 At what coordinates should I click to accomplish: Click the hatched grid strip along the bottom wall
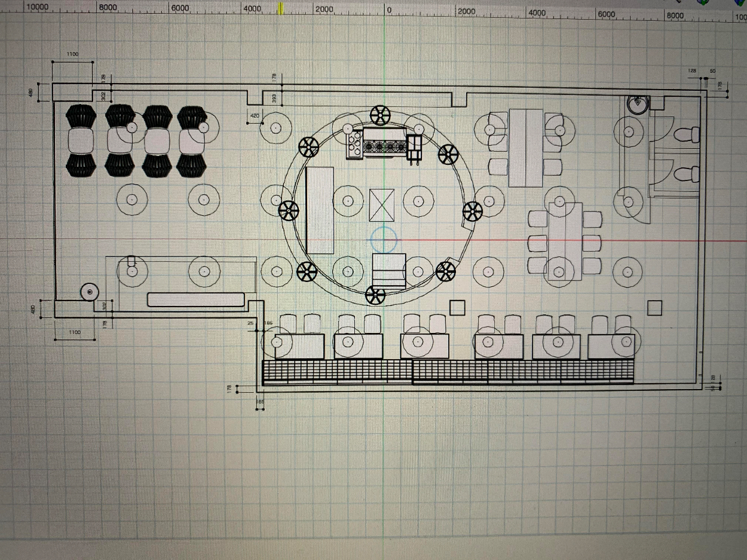(x=448, y=372)
